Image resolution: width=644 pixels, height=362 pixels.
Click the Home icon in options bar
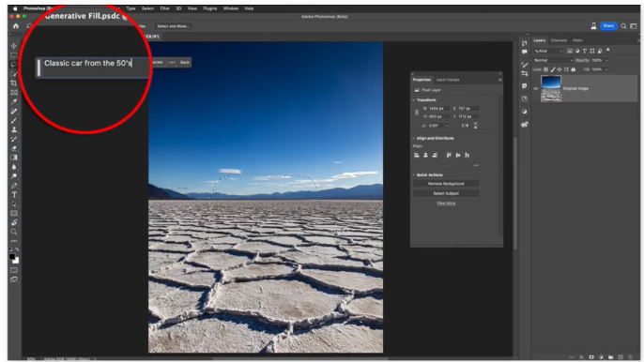(x=16, y=26)
